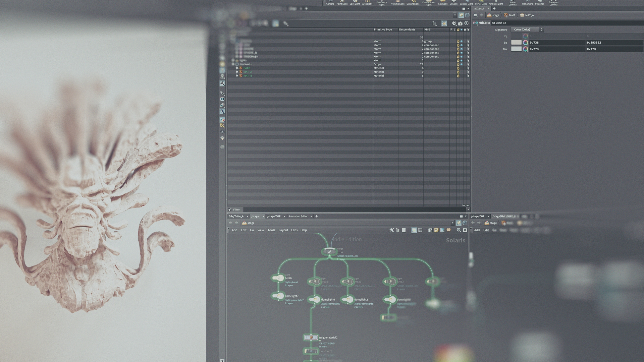644x362 pixels.
Task: Toggle visibility eye of materials Scope row
Action: pyautogui.click(x=462, y=64)
